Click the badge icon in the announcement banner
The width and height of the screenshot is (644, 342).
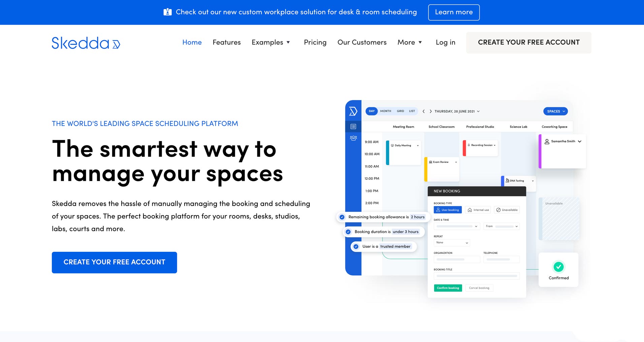(x=167, y=12)
